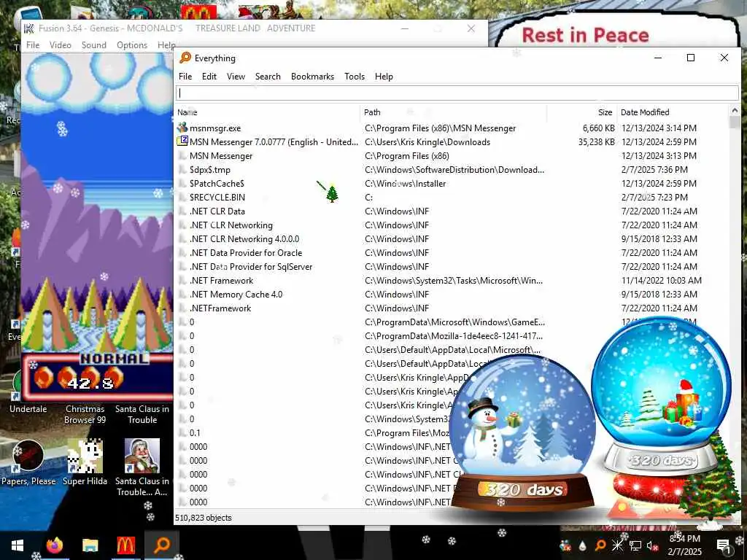Open the Edit menu in Everything
747x560 pixels.
click(209, 76)
